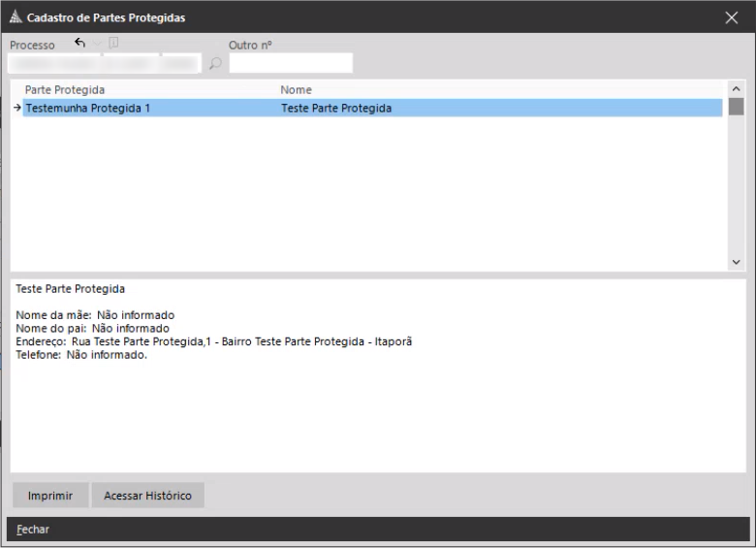The image size is (756, 548).
Task: Focus the Processo number input field
Action: [104, 63]
